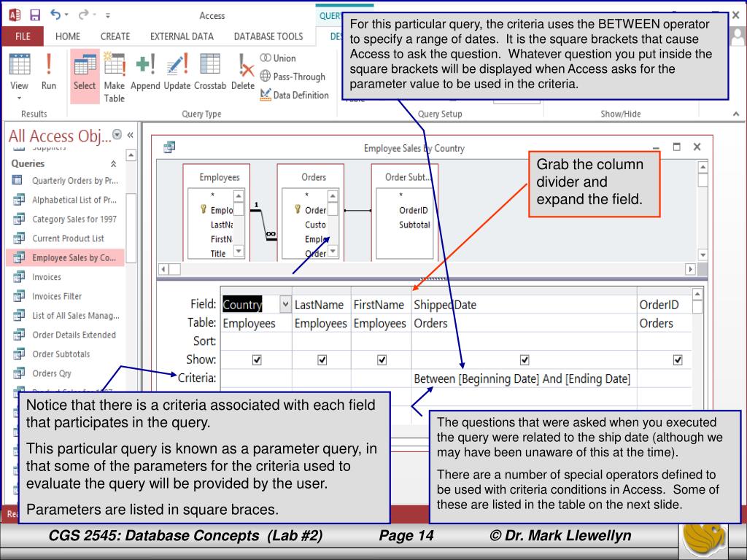
Task: Click the Sort cell under Country column
Action: (256, 341)
